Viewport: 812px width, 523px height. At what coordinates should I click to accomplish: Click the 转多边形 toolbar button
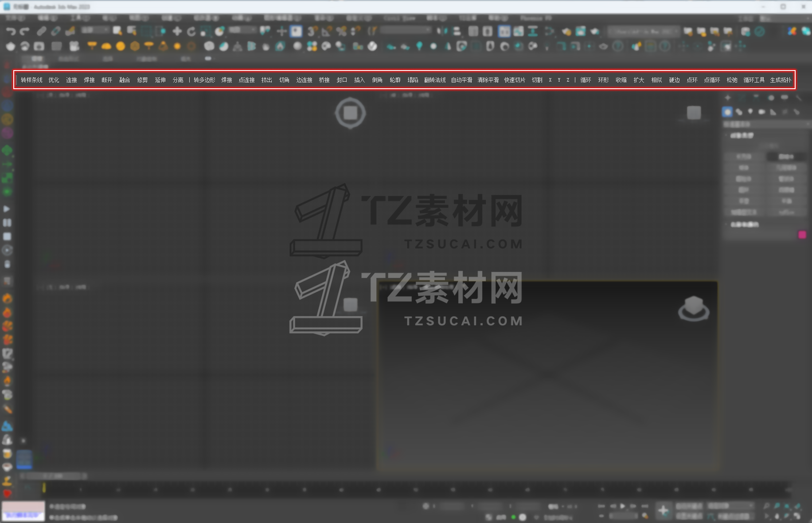click(x=205, y=80)
